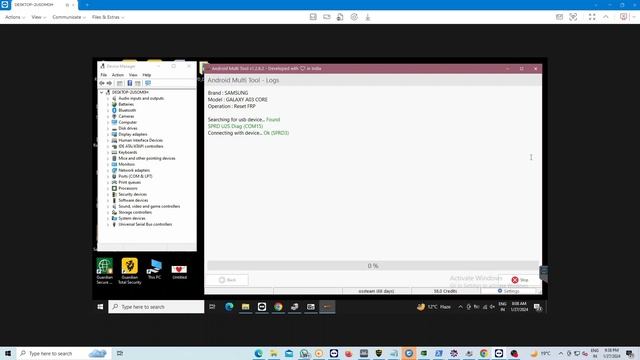Click the TeamViewer logo icon in the tab bar
The height and width of the screenshot is (360, 640).
coord(5,4)
